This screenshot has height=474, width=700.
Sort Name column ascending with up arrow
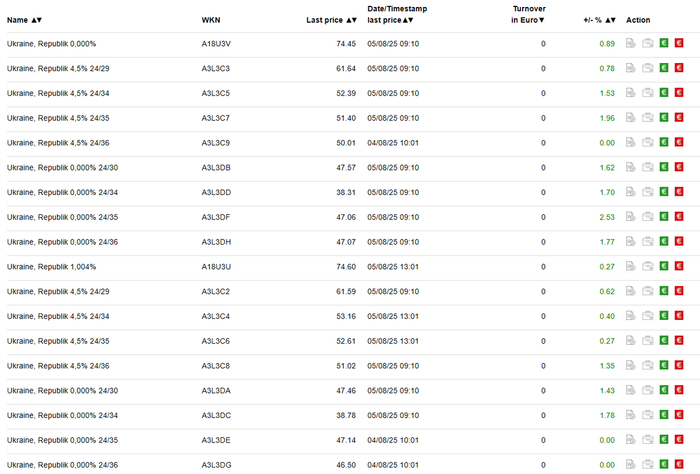pyautogui.click(x=33, y=20)
